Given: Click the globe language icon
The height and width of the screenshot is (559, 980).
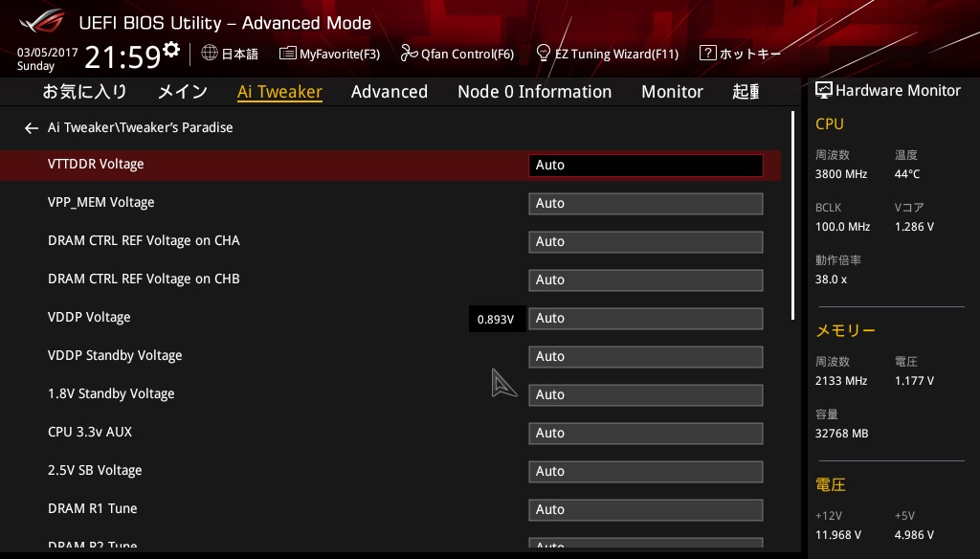Looking at the screenshot, I should pyautogui.click(x=210, y=54).
